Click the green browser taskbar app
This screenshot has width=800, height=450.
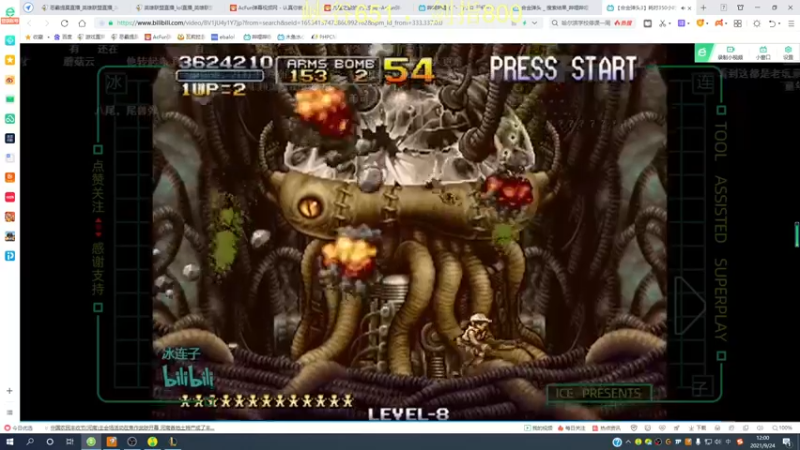point(91,442)
